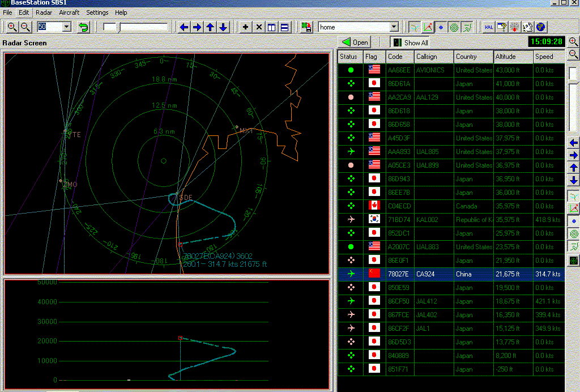Select the CA924 China aircraft row
Viewport: 580px width, 392px height.
(x=451, y=274)
